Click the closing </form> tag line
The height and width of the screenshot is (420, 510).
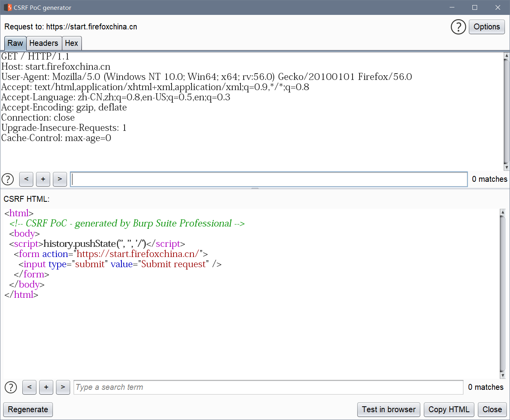pos(31,274)
